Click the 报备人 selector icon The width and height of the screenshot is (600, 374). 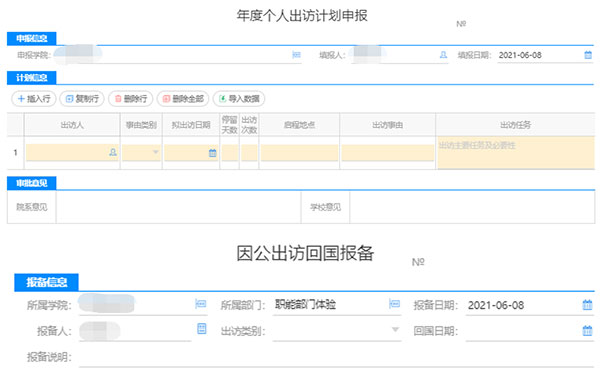202,328
